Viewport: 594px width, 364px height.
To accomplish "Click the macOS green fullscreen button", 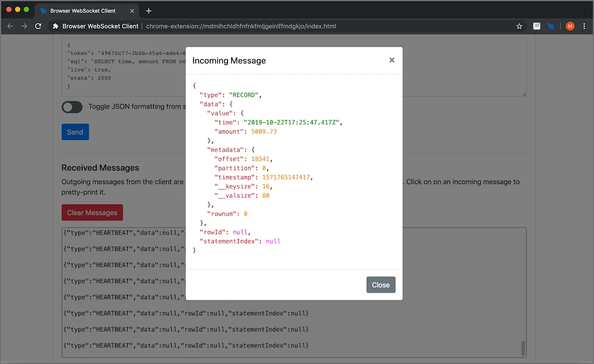I will coord(26,10).
